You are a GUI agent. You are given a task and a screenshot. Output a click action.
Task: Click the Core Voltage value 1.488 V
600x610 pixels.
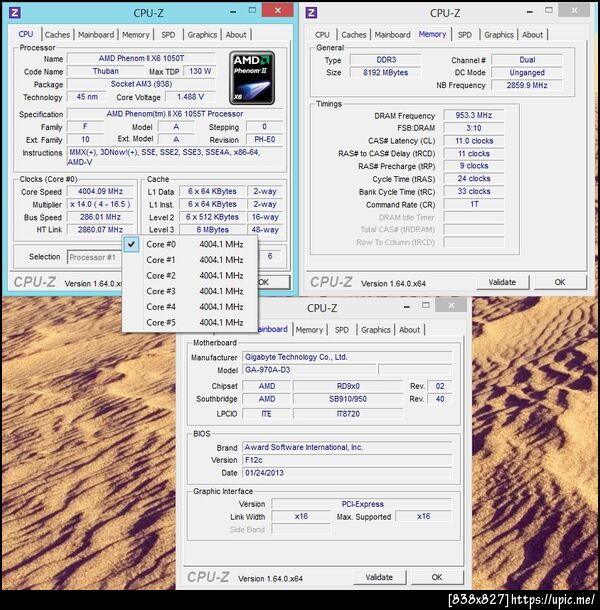pos(190,96)
